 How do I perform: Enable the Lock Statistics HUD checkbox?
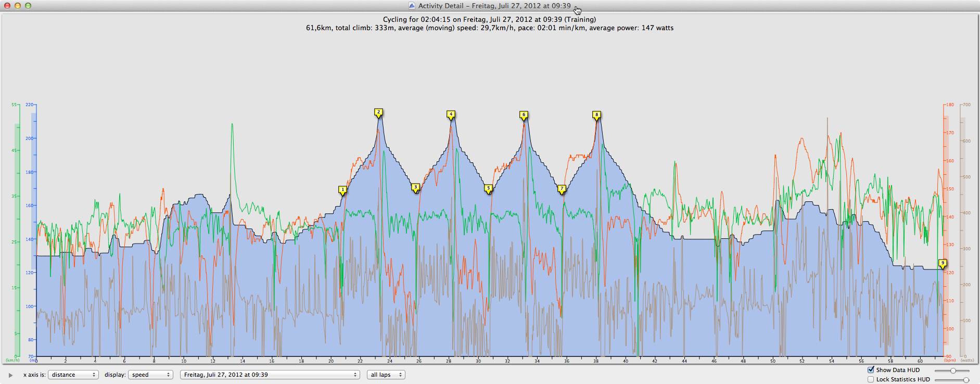pyautogui.click(x=871, y=379)
